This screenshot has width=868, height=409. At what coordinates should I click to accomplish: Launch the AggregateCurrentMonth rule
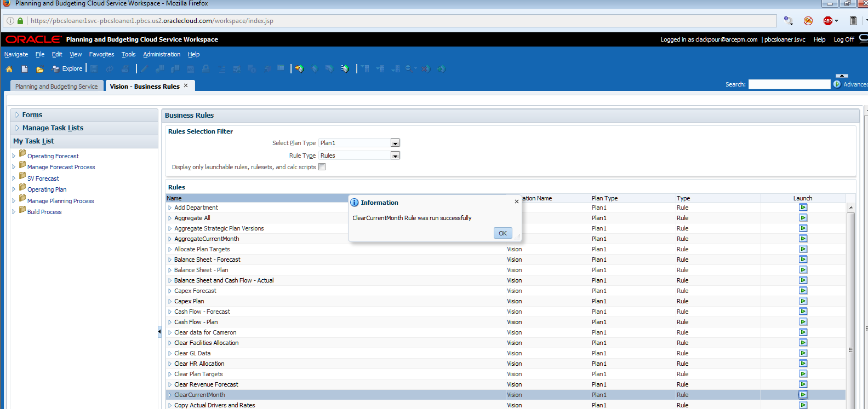pos(803,239)
